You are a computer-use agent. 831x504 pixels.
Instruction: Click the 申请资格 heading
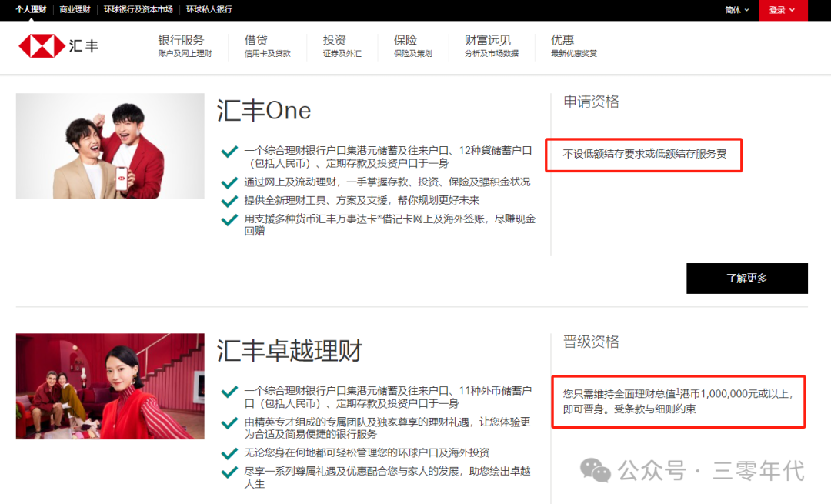(x=591, y=102)
